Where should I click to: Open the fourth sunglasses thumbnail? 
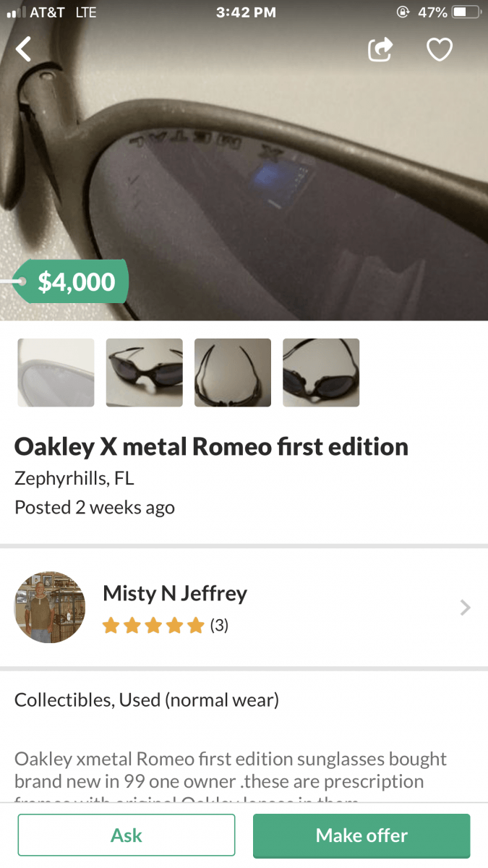321,373
